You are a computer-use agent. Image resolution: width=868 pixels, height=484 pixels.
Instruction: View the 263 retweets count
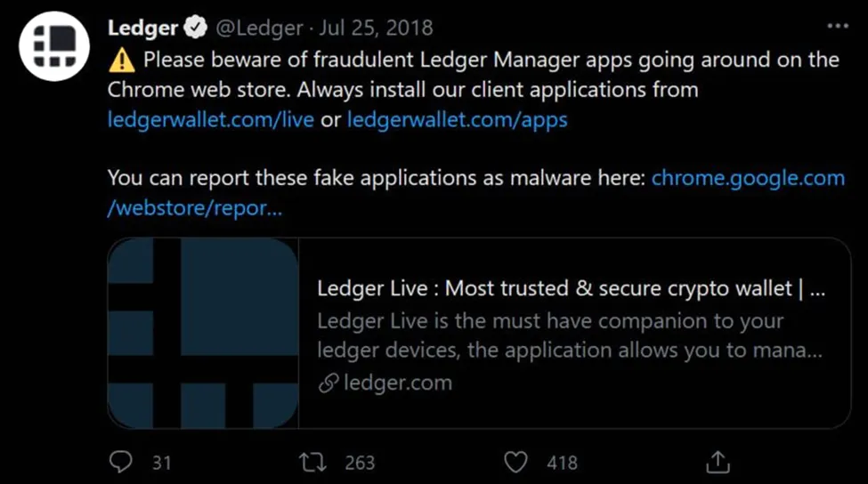(360, 463)
